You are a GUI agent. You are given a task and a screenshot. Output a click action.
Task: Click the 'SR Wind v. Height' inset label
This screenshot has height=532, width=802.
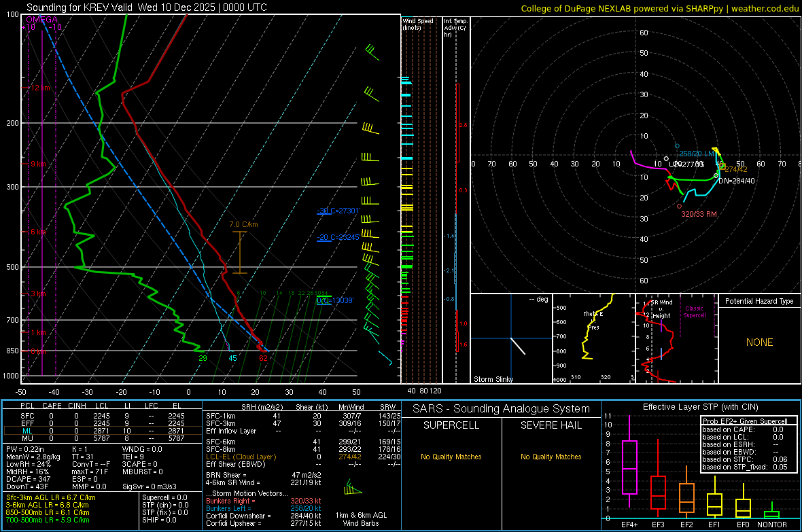click(x=661, y=309)
